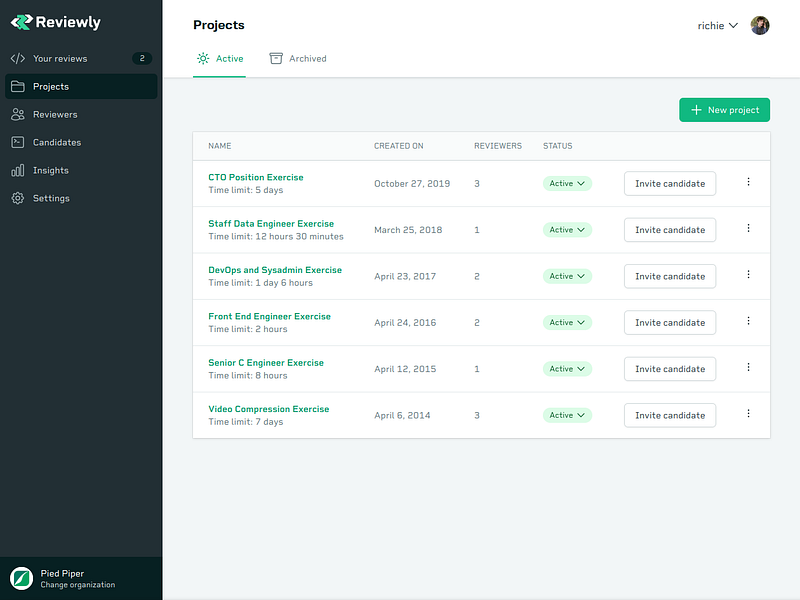Change status of Front End Engineer Exercise
The width and height of the screenshot is (800, 600).
click(567, 322)
